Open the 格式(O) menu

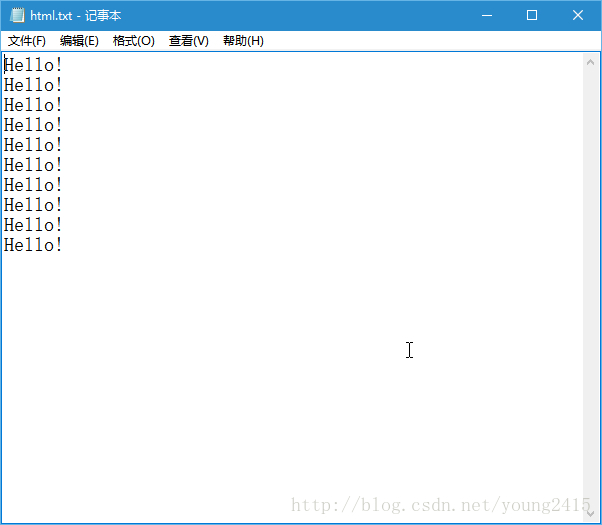(x=134, y=41)
